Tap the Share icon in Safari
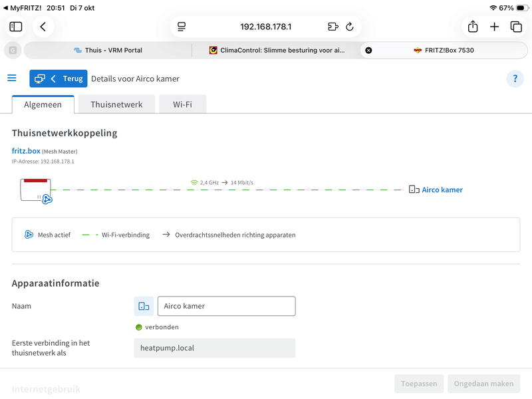This screenshot has height=399, width=532. [x=473, y=27]
